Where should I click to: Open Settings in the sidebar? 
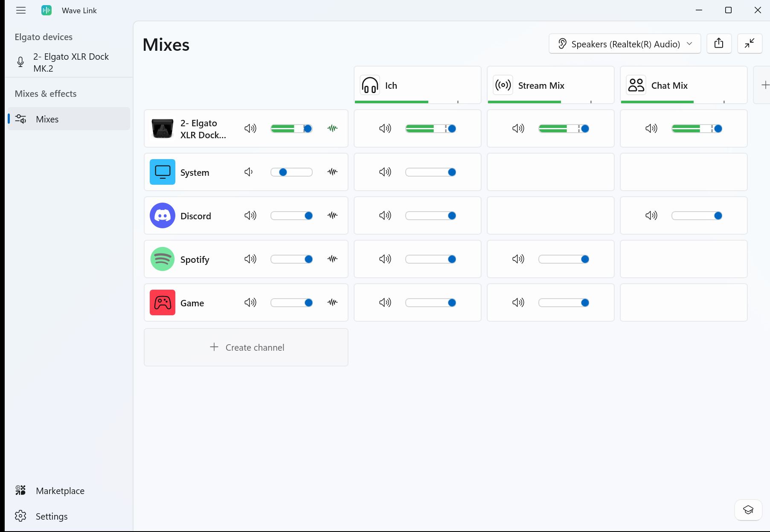point(52,516)
